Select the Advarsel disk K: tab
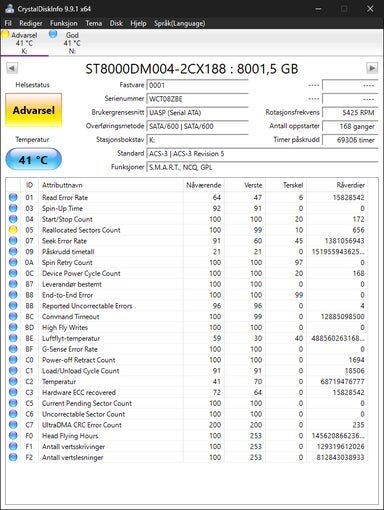 pyautogui.click(x=24, y=43)
